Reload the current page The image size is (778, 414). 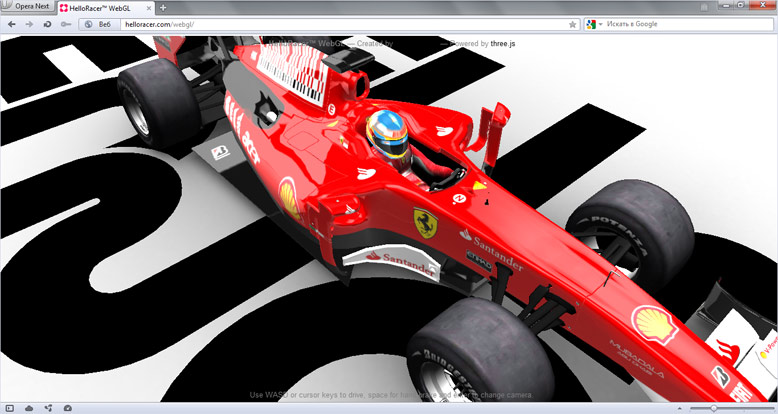tap(47, 24)
